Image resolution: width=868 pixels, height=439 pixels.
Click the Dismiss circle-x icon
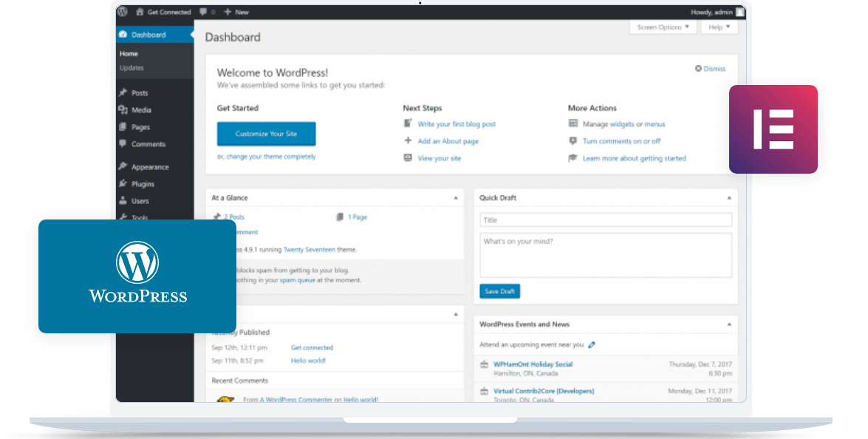(x=698, y=69)
